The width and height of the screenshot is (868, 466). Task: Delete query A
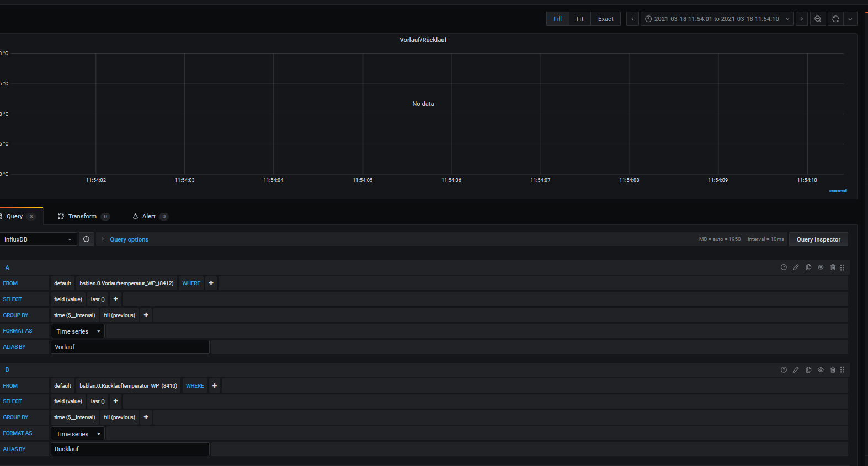point(833,267)
